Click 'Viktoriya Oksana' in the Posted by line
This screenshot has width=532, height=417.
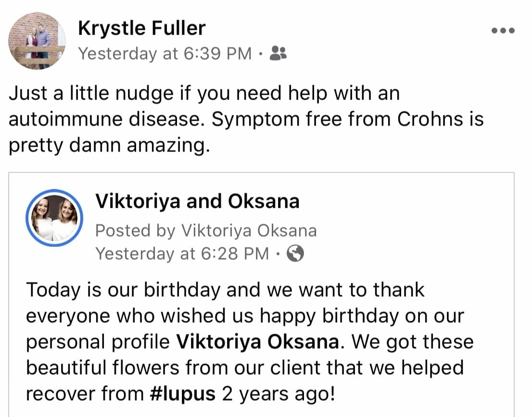[x=249, y=231]
